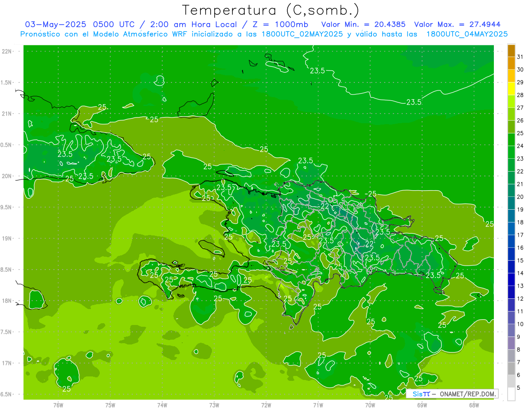The width and height of the screenshot is (532, 411).
Task: Click the 19N latitude axis label
Action: (x=7, y=239)
